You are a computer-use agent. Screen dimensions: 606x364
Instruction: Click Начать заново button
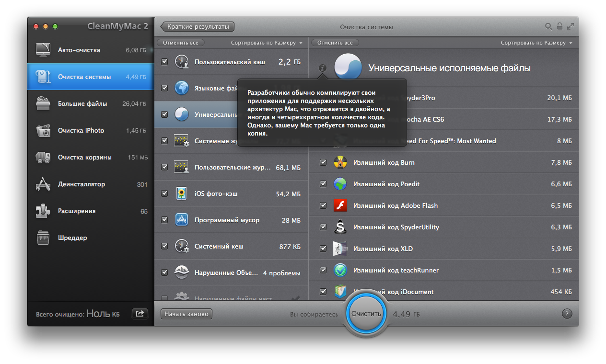click(186, 314)
